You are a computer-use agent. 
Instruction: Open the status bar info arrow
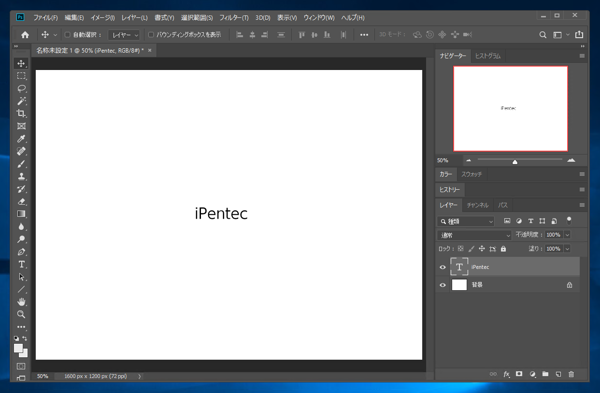139,376
